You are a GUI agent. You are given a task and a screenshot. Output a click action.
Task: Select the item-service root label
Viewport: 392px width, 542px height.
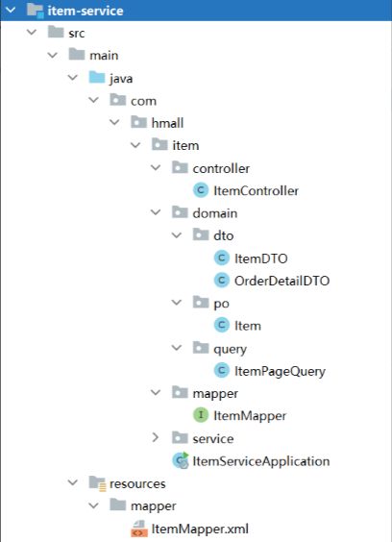tap(86, 11)
